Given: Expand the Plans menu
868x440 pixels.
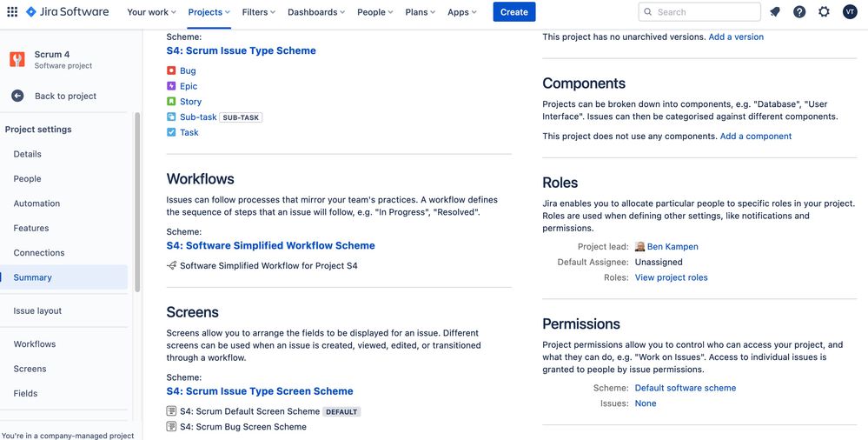Looking at the screenshot, I should click(420, 11).
